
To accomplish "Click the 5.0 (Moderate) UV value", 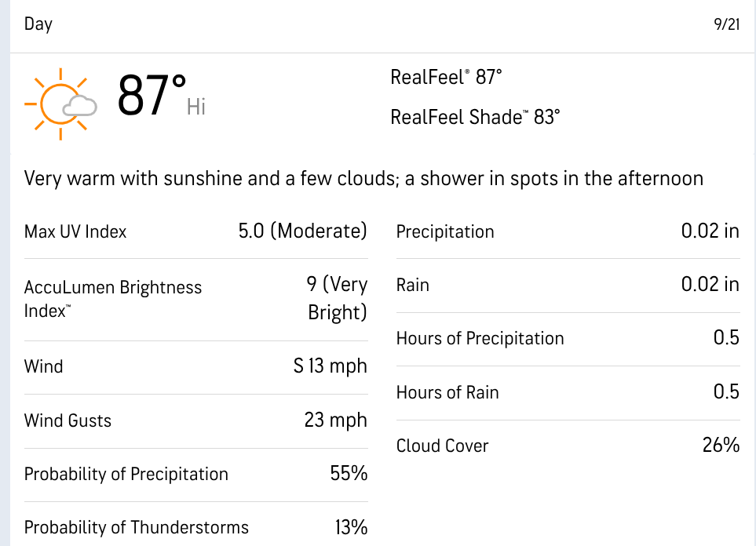I will click(303, 231).
